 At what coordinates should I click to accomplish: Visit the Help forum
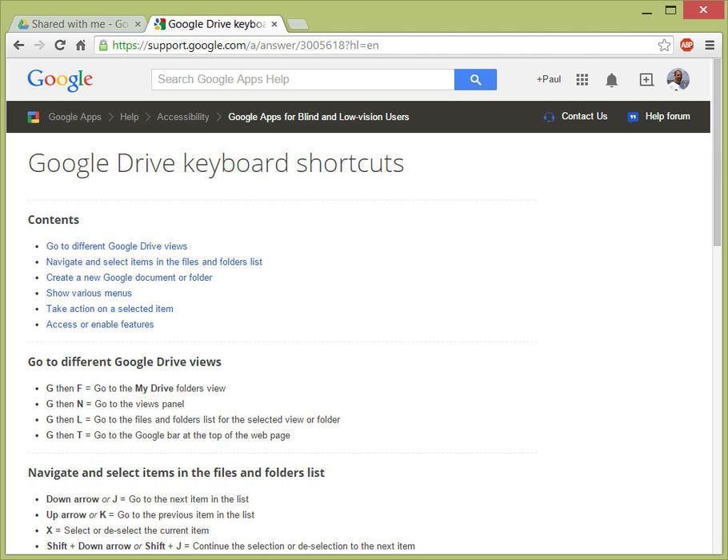tap(666, 116)
